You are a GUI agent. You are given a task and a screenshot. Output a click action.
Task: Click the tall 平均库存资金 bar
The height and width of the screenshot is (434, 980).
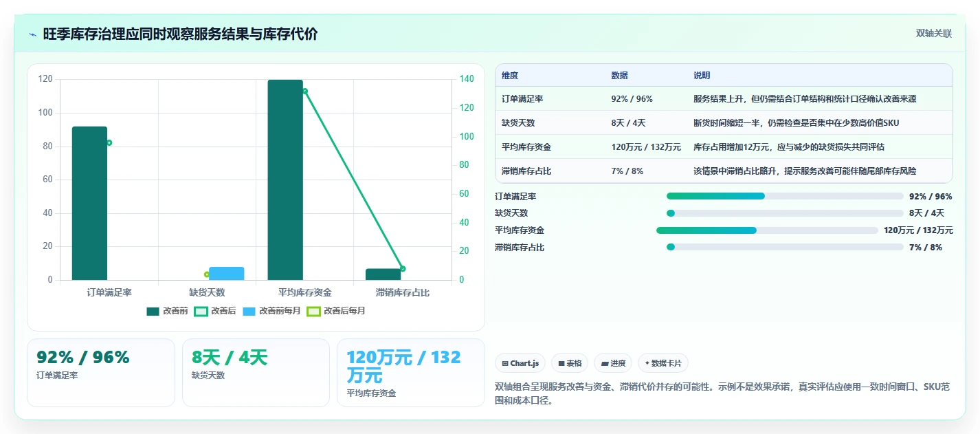click(285, 180)
